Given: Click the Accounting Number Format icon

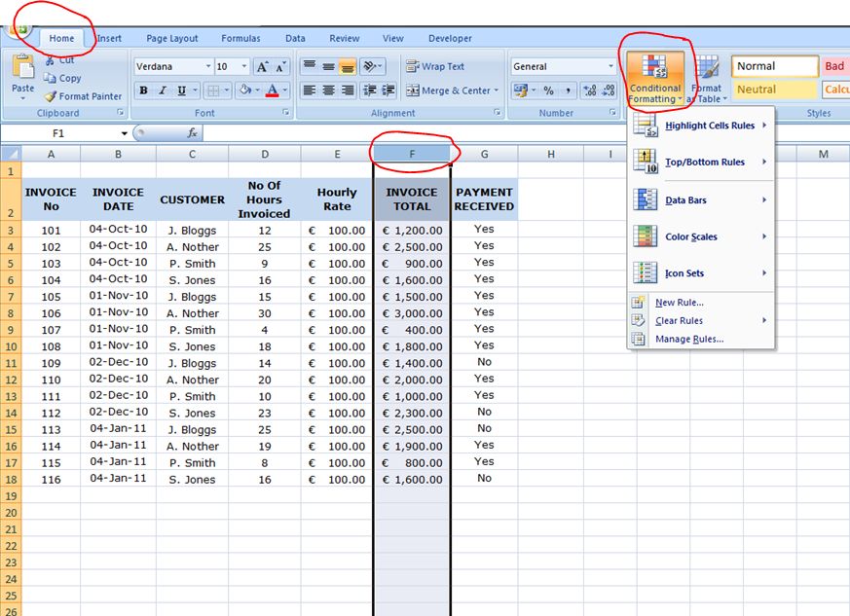Looking at the screenshot, I should click(x=522, y=91).
